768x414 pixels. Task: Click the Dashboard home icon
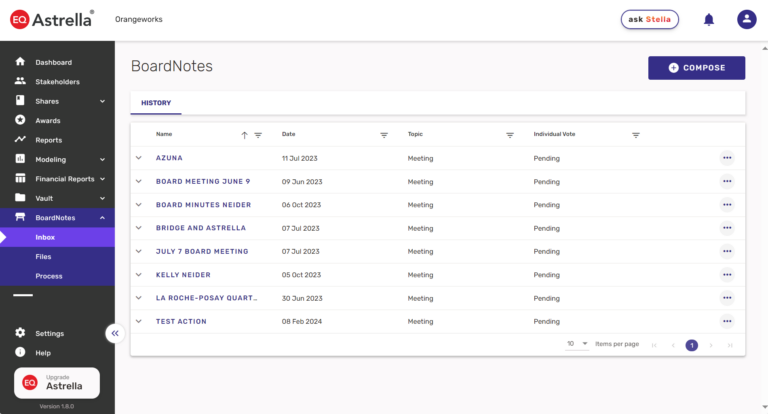(x=20, y=62)
